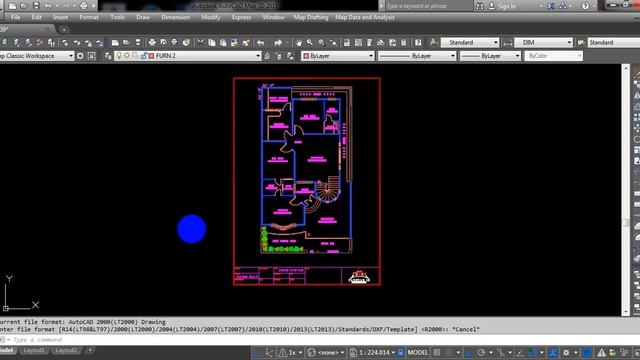Click the Type a keyword or phrase search box
This screenshot has width=640, height=360.
coord(428,6)
